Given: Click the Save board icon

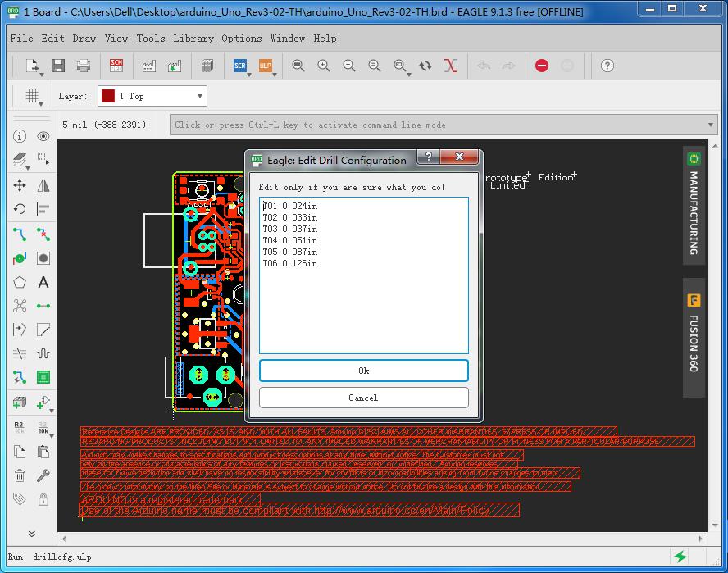Looking at the screenshot, I should point(58,66).
